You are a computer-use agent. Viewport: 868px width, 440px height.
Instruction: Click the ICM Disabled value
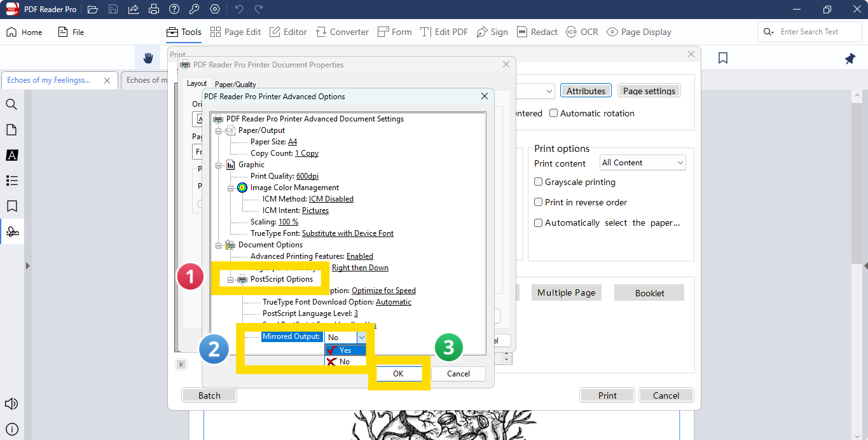(x=331, y=199)
